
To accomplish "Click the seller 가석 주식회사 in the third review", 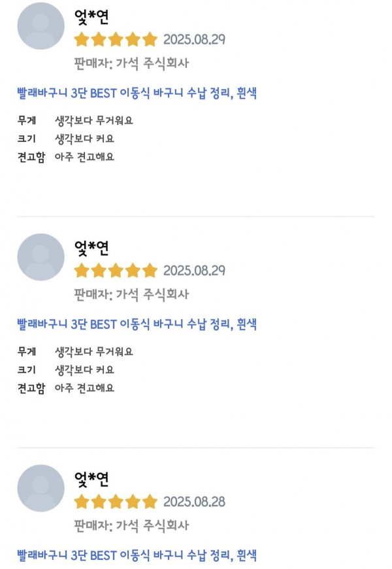I will (152, 525).
